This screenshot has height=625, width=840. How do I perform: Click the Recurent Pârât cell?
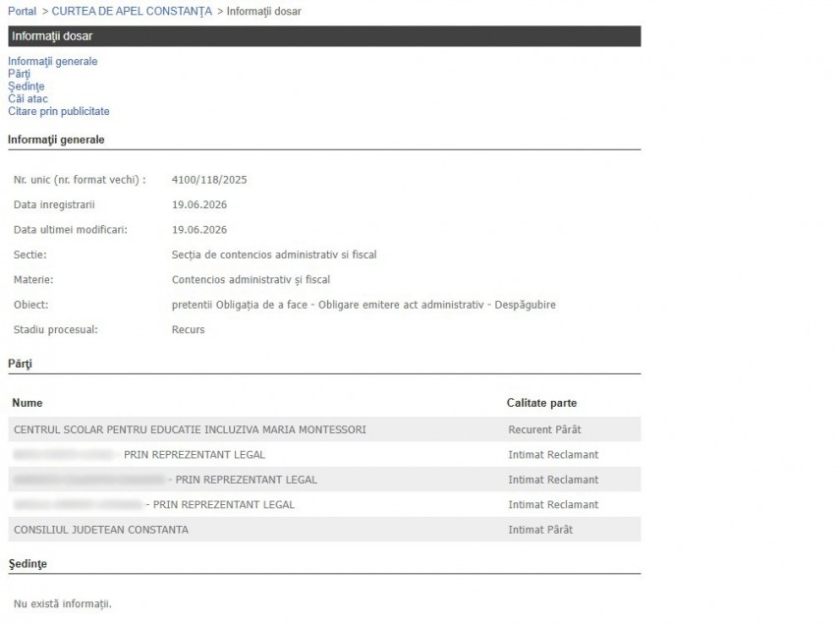click(544, 429)
